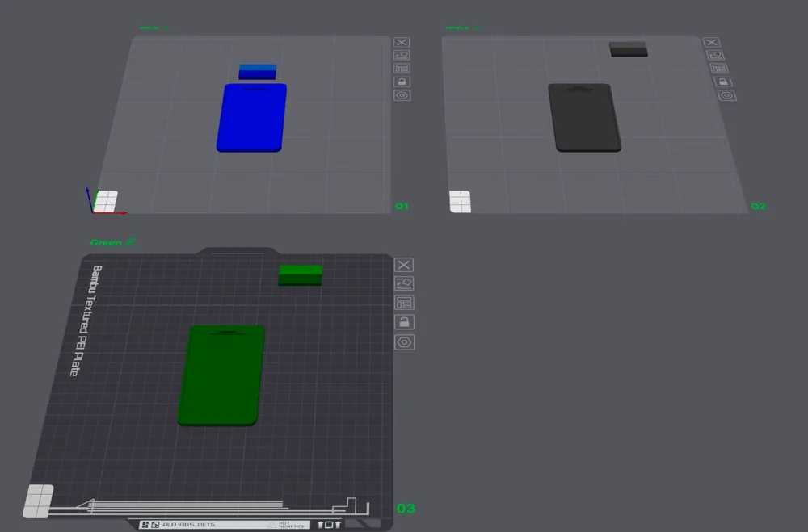Click auto-orient icon beside plate 01
Viewport: 808px width, 532px height.
(x=402, y=55)
